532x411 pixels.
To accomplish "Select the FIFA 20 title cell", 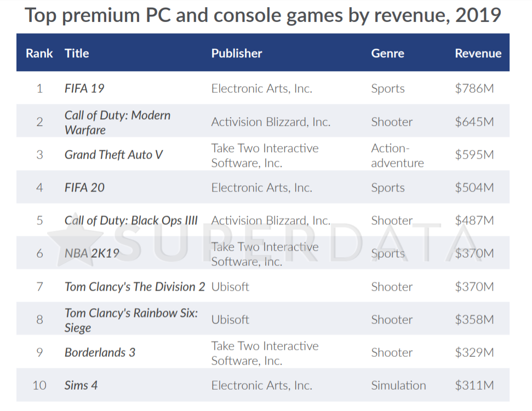I will click(84, 187).
